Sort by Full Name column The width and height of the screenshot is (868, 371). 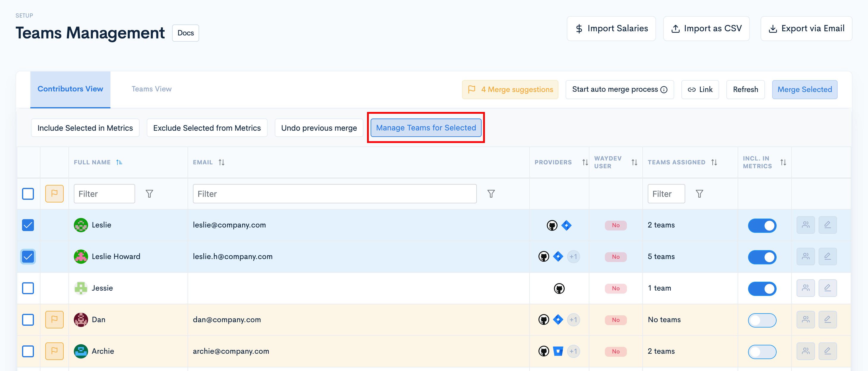(119, 162)
